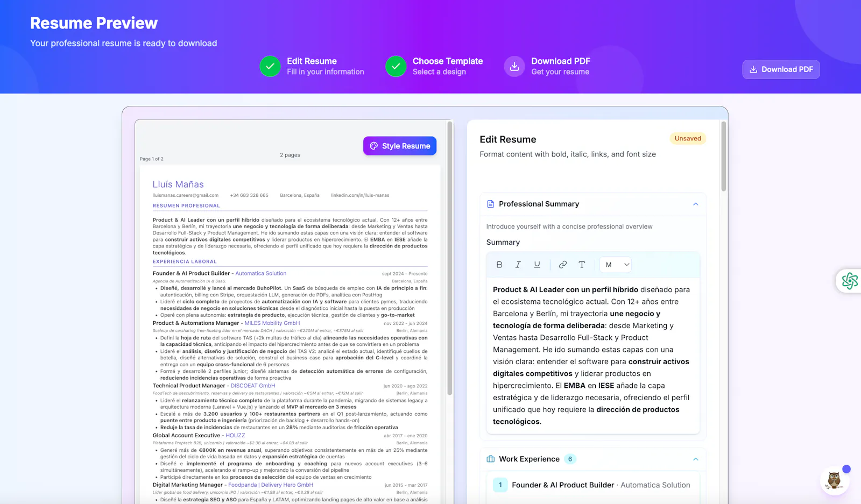Image resolution: width=861 pixels, height=504 pixels.
Task: Click the Work Experience briefcase icon
Action: pos(490,459)
